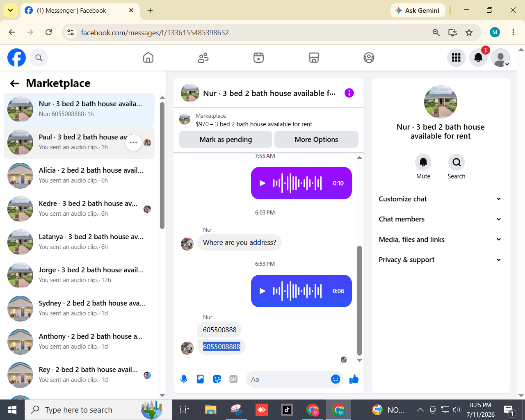
Task: Click the house thumbnail in the chat details panel
Action: 441,102
